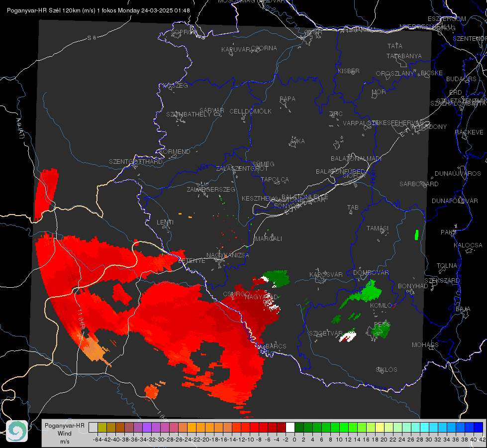Click the '42' value at legend's end
This screenshot has height=448, width=487.
coord(483,440)
